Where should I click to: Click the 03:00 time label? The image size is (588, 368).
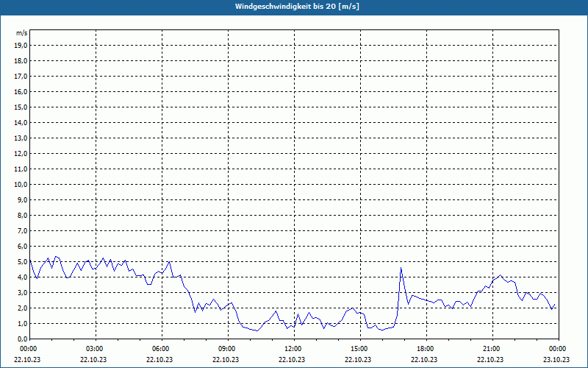coord(96,349)
